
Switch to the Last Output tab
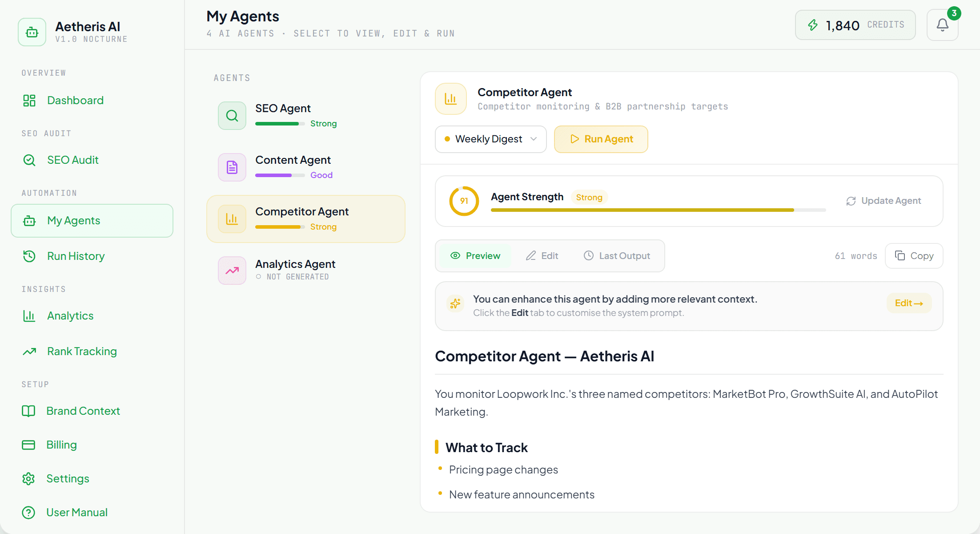617,256
